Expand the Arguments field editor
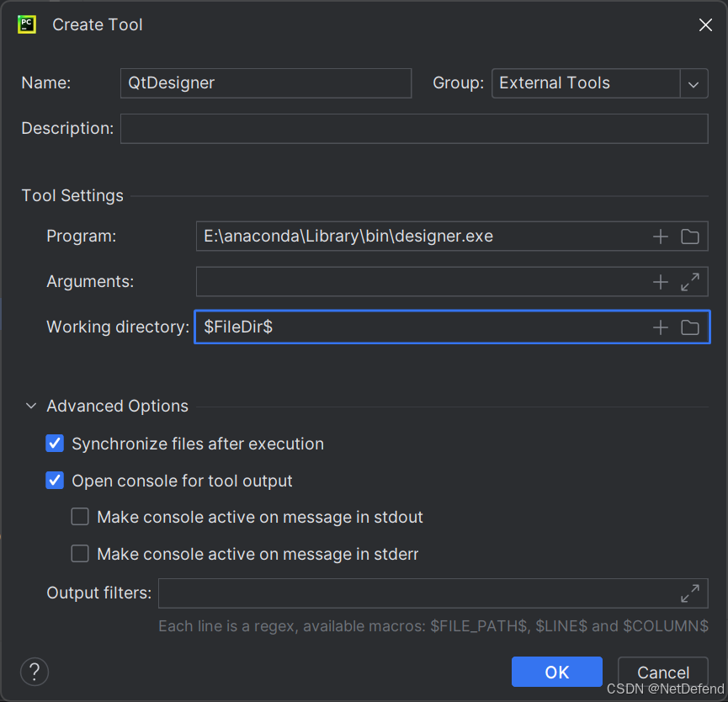This screenshot has width=728, height=702. point(690,282)
